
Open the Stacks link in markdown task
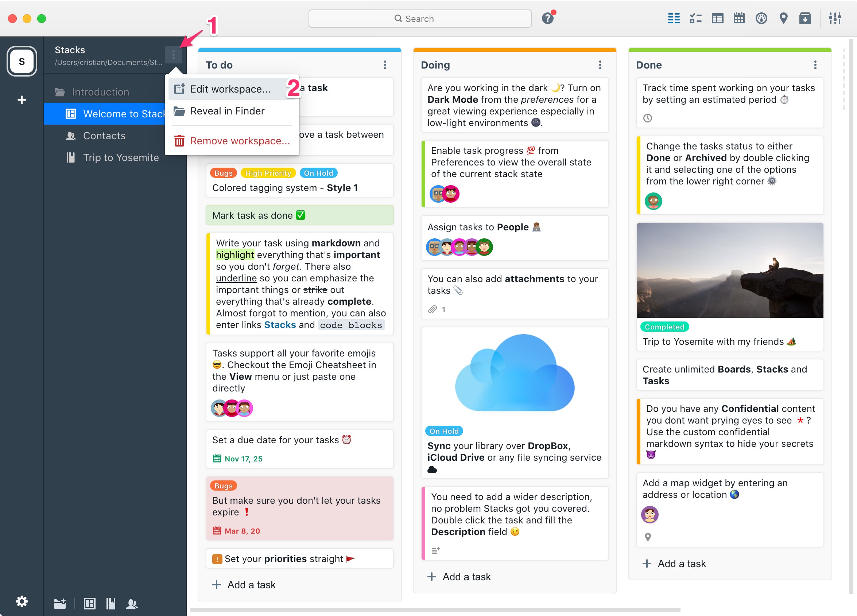pos(280,325)
